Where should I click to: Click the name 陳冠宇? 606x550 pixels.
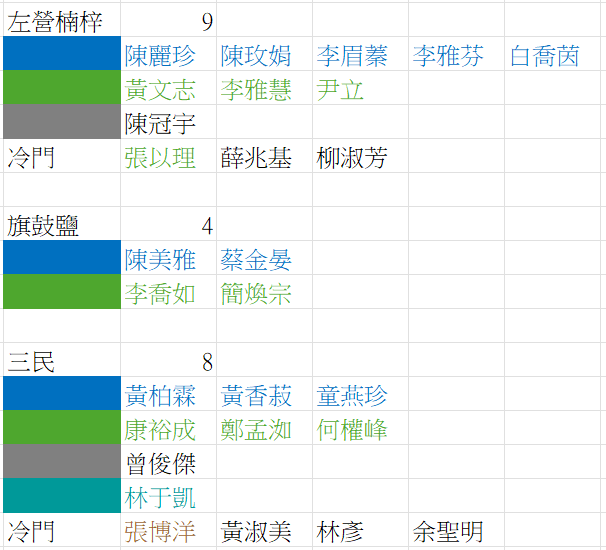pyautogui.click(x=160, y=124)
